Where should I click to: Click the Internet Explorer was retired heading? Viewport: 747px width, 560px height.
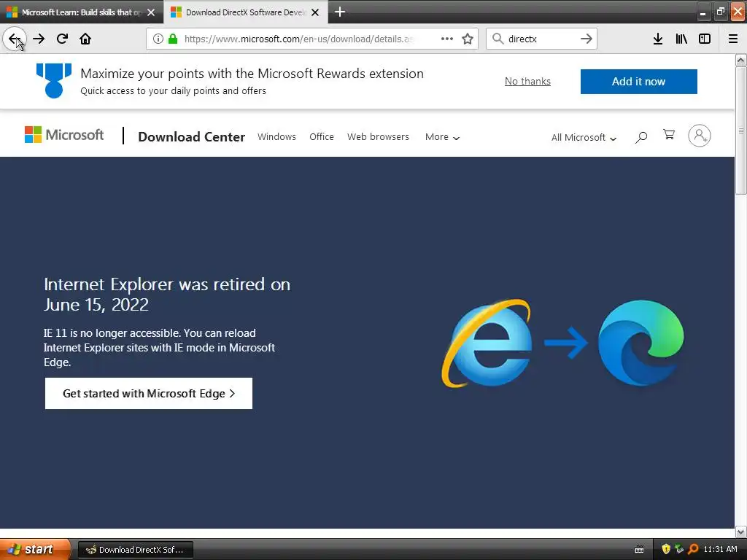coord(167,295)
